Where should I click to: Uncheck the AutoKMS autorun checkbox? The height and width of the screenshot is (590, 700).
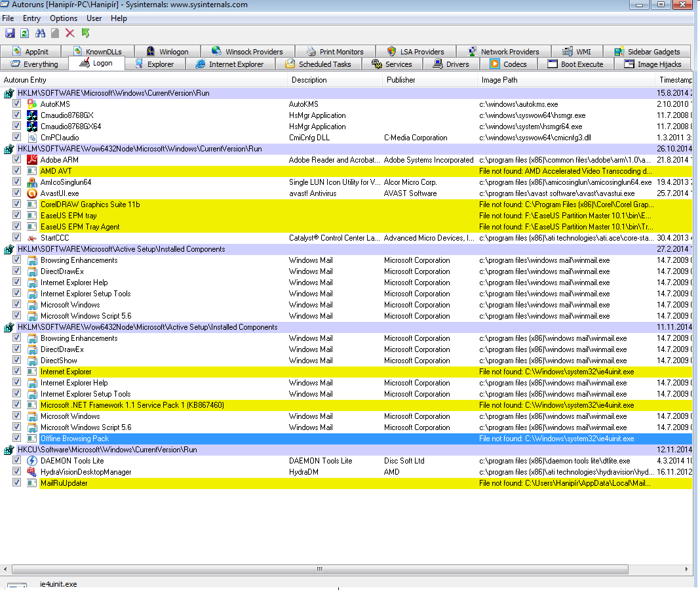(x=16, y=104)
